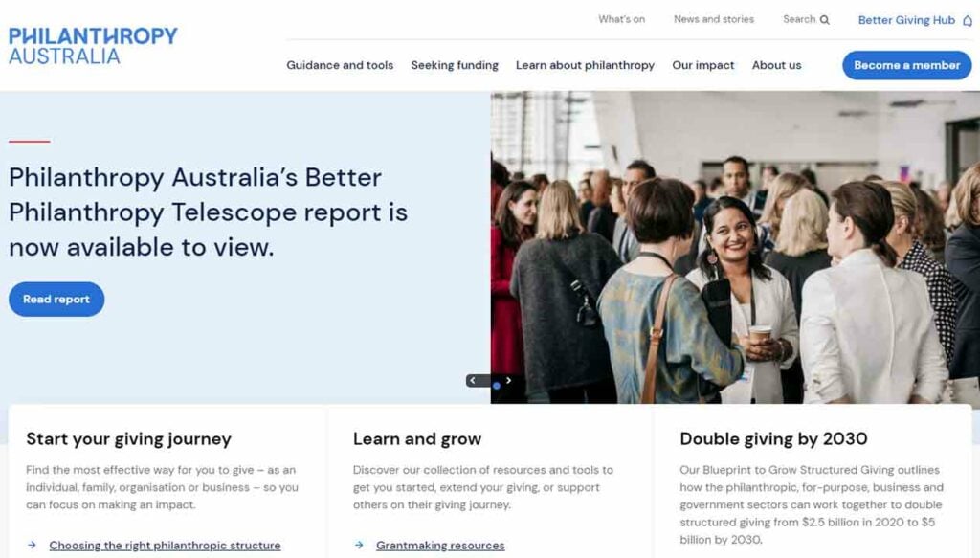Open News and stories link
The width and height of the screenshot is (980, 558).
coord(714,19)
